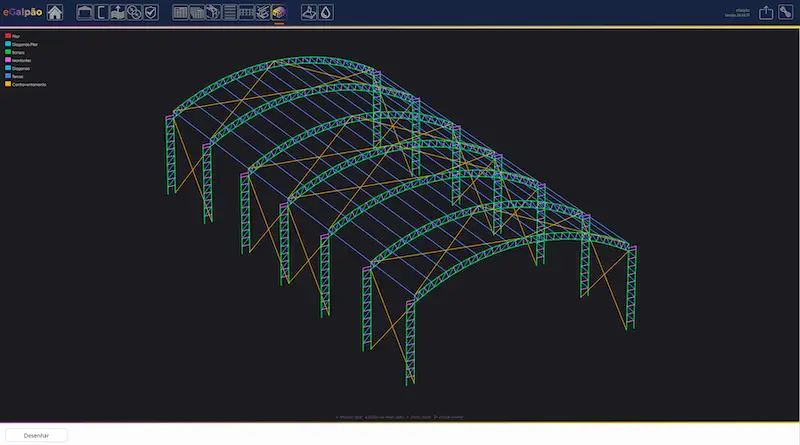
Task: Click the orange Contraventamento legend swatch
Action: coord(8,84)
